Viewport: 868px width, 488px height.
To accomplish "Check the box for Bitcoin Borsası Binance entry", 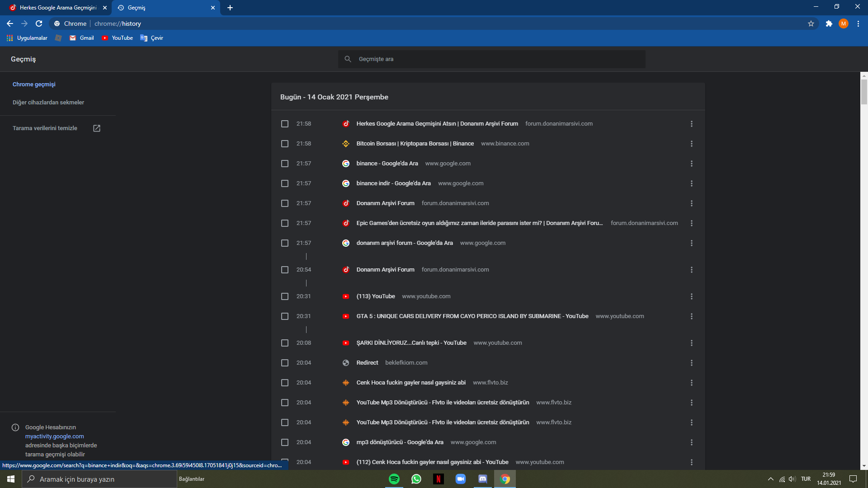I will click(x=285, y=144).
